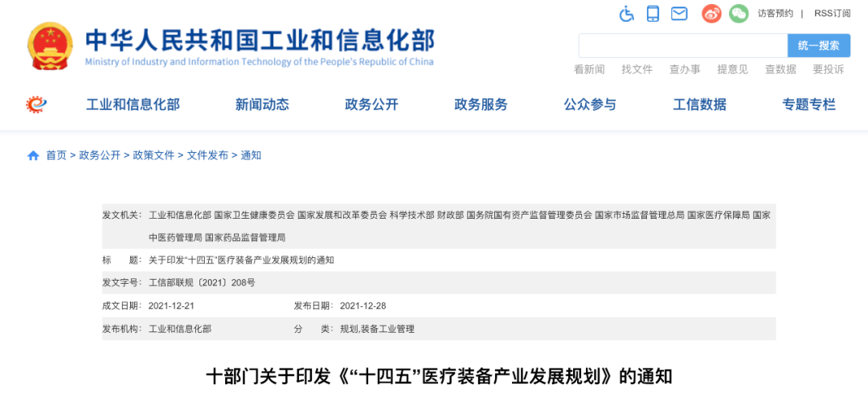
Task: Open 政务服务 navigation menu
Action: [x=481, y=104]
